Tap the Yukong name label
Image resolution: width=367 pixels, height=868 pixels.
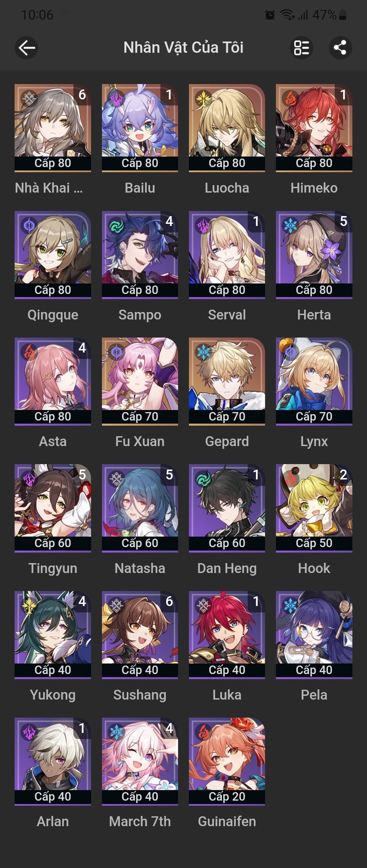click(x=53, y=695)
